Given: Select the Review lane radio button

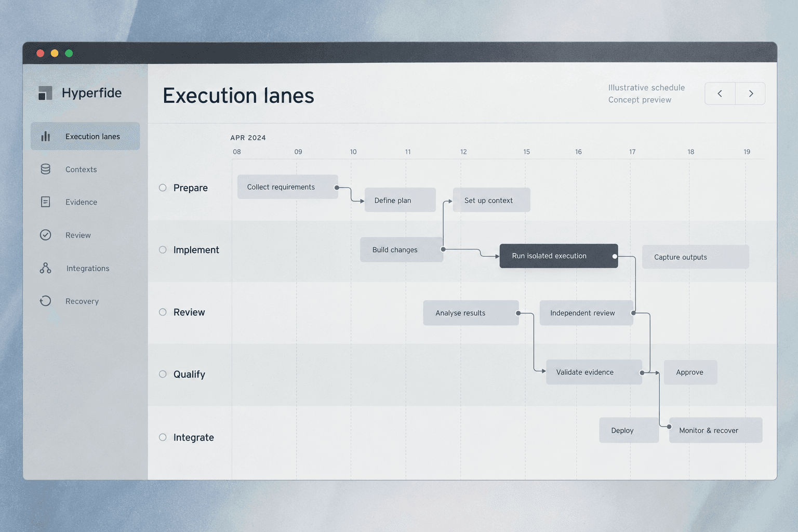Looking at the screenshot, I should (163, 312).
